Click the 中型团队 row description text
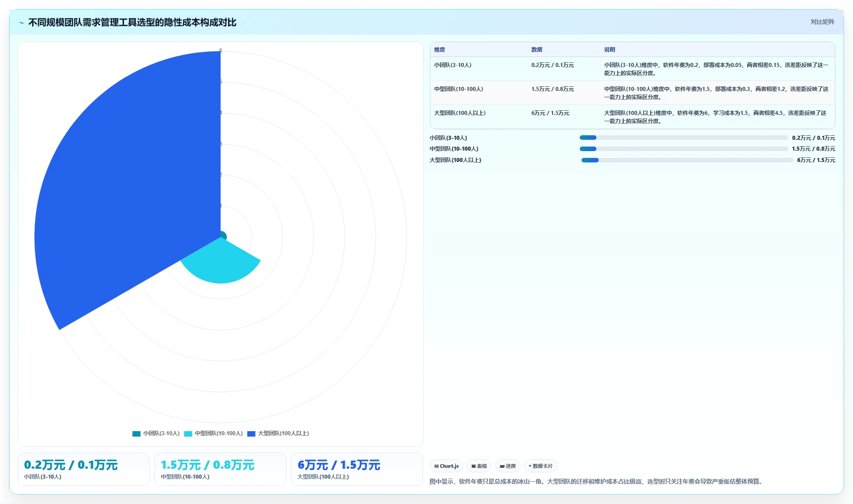The height and width of the screenshot is (504, 853). coord(716,93)
